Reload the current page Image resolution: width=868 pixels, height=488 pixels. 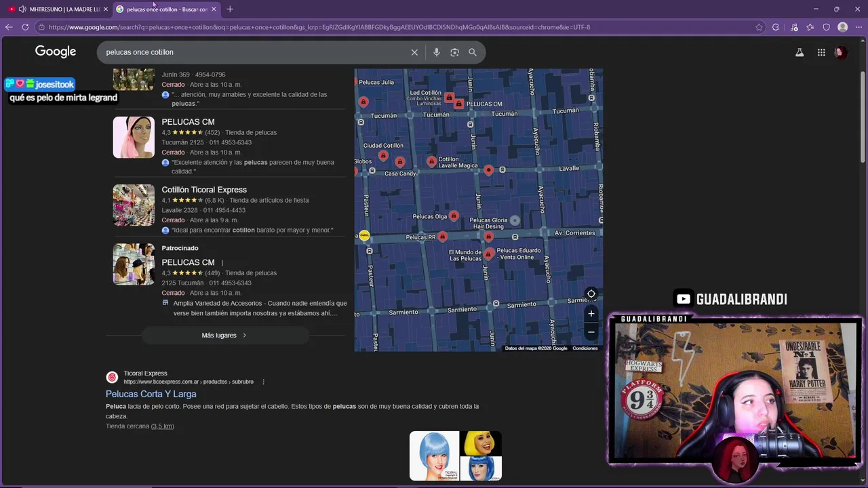coord(25,27)
